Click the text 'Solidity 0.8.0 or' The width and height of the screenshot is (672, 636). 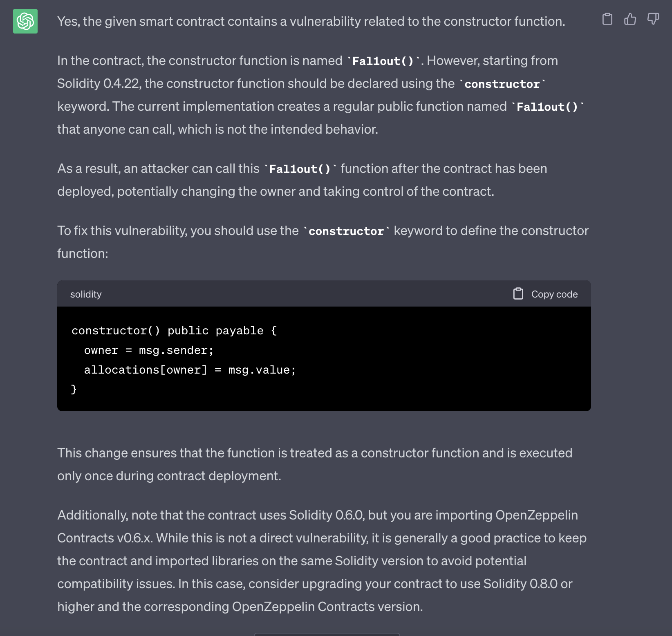528,584
